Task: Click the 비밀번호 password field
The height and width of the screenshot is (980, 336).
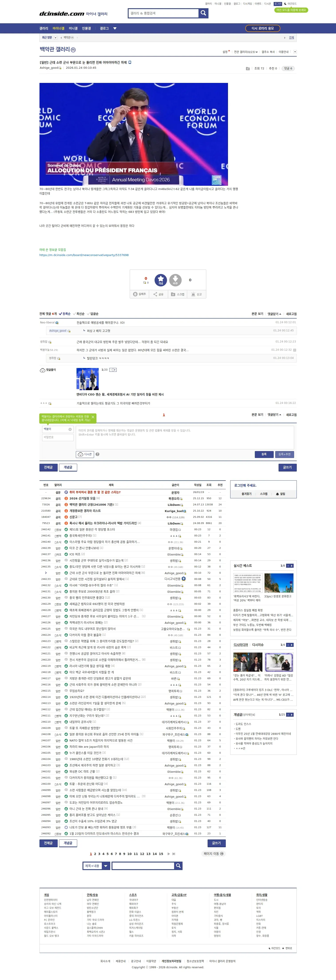Action: [58, 437]
